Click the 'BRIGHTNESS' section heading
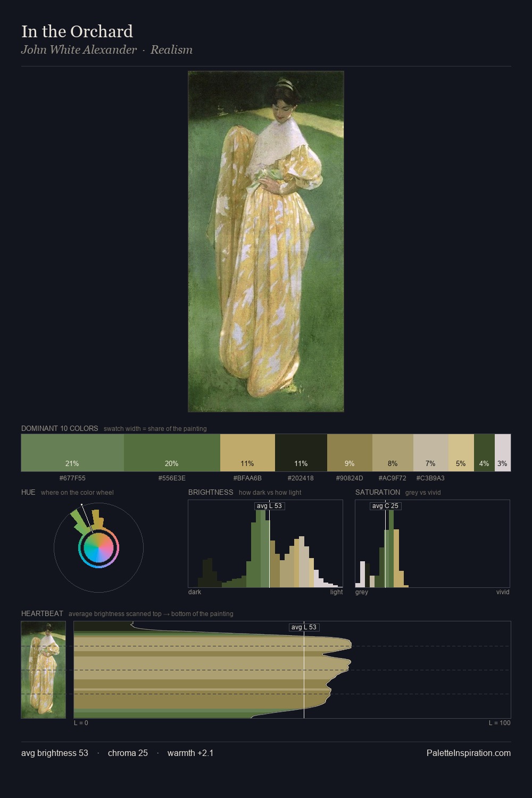This screenshot has width=532, height=798. tap(211, 492)
